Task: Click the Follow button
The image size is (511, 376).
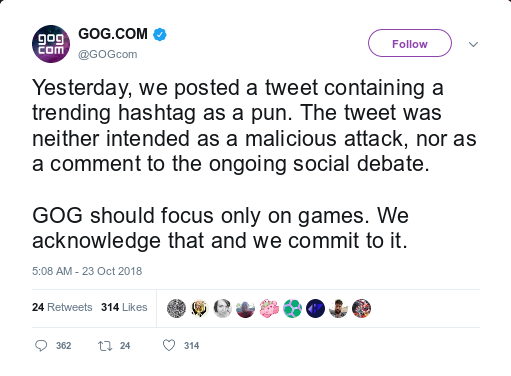Action: 410,43
